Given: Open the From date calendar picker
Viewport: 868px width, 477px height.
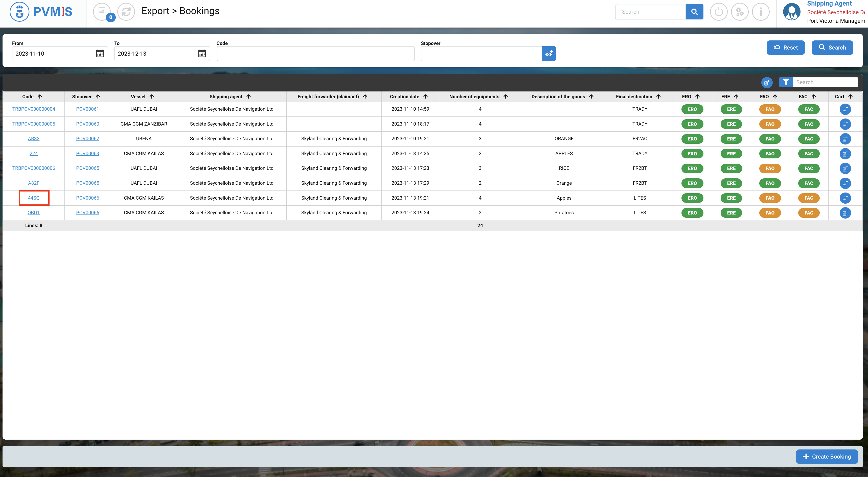Looking at the screenshot, I should [100, 54].
